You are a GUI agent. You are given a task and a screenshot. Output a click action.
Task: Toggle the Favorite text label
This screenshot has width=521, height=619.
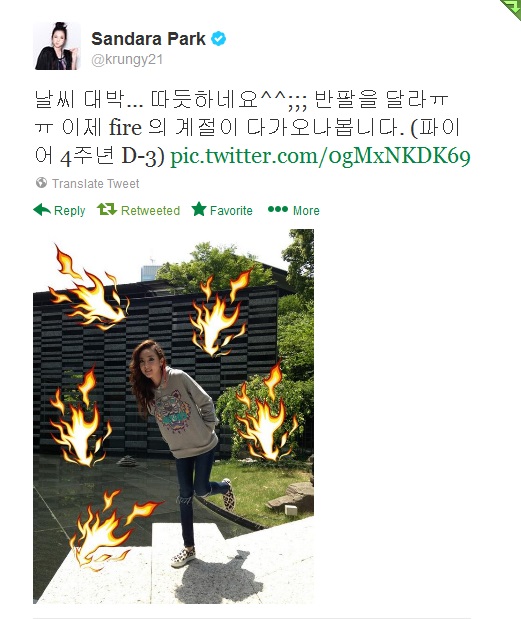pos(231,210)
